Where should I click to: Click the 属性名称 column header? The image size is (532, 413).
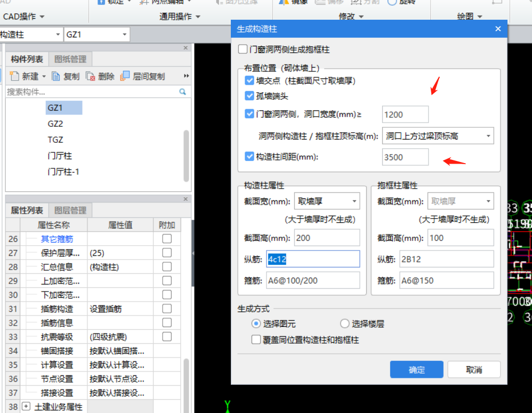(54, 225)
